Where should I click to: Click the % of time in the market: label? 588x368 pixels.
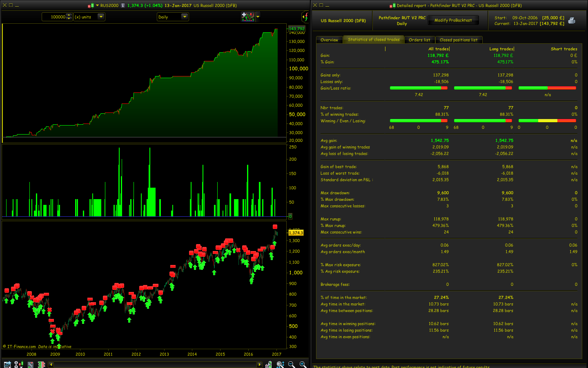[x=343, y=297]
